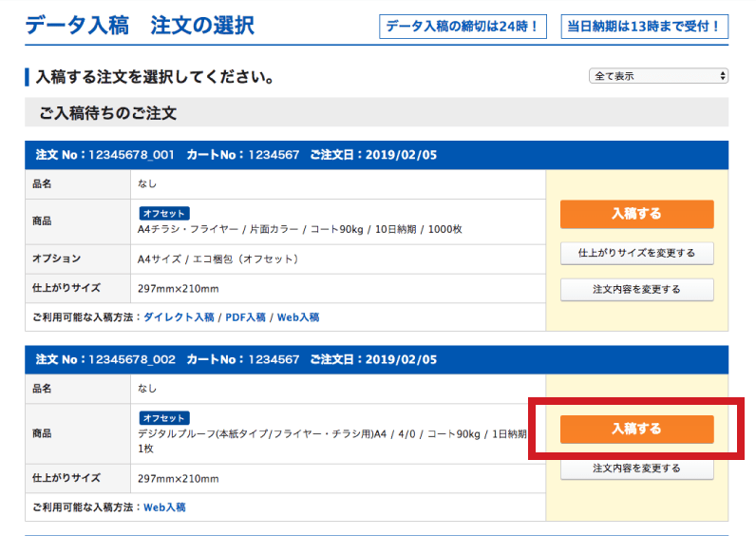The image size is (756, 536).
Task: Click 入稿する for order 12345678_001
Action: click(x=636, y=214)
